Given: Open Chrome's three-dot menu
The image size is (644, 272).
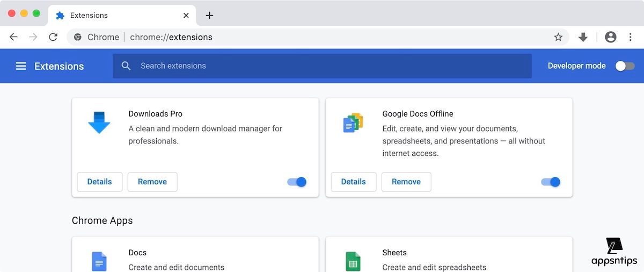Looking at the screenshot, I should [631, 37].
